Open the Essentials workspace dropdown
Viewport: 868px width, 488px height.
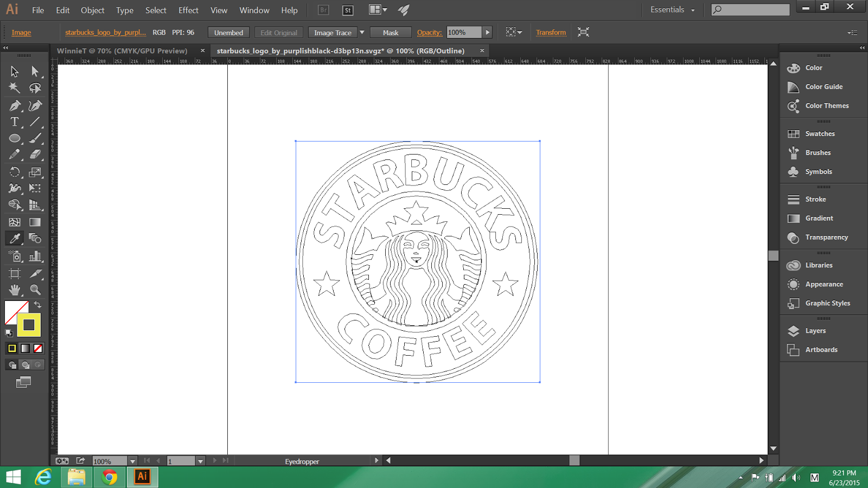(672, 10)
